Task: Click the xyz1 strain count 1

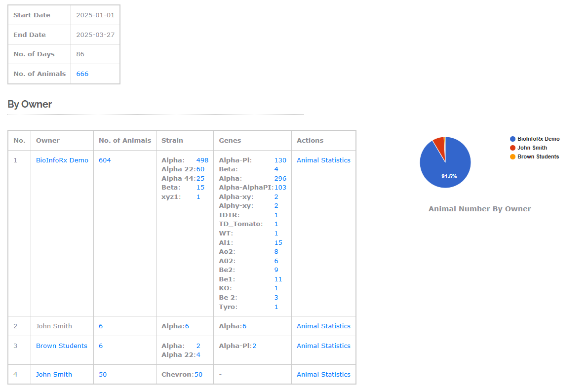Action: [x=198, y=196]
